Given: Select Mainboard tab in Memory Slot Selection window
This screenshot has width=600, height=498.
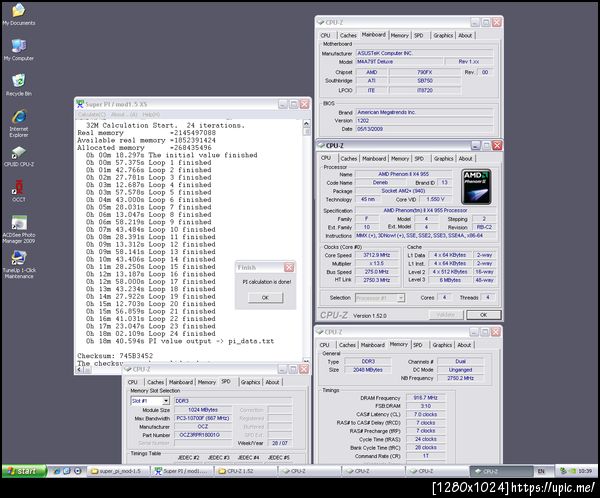Looking at the screenshot, I should point(181,382).
